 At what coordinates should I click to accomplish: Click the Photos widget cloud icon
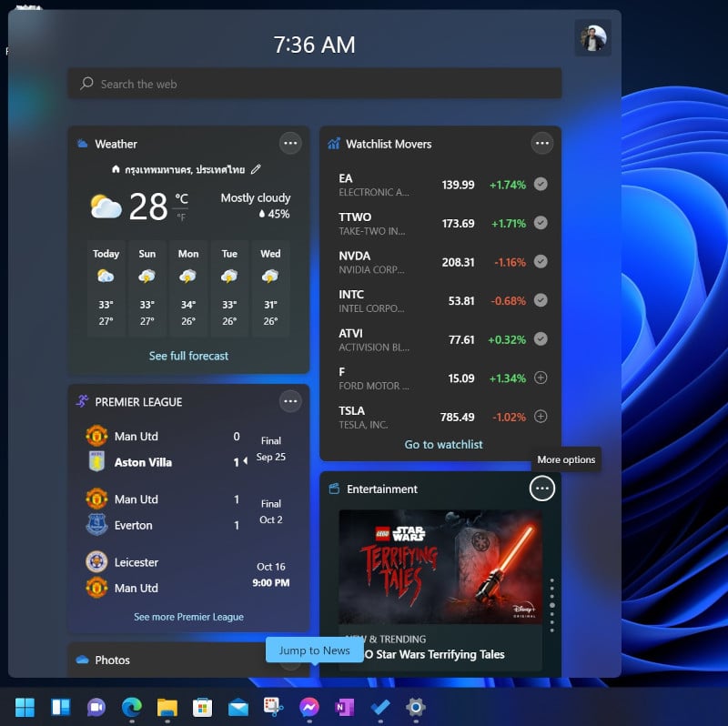[x=83, y=660]
